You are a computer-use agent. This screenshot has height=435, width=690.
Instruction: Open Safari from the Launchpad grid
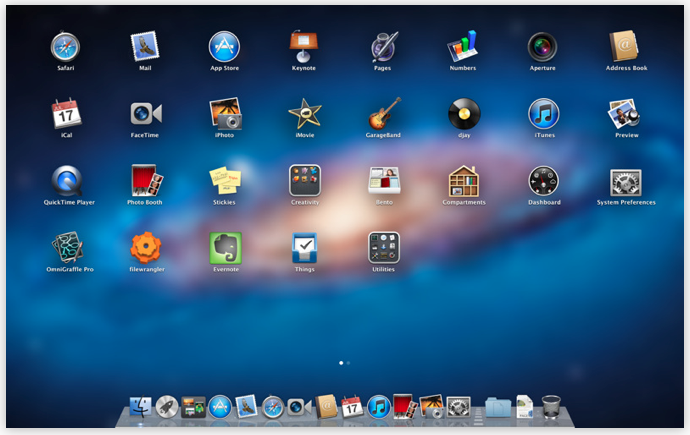pos(65,47)
